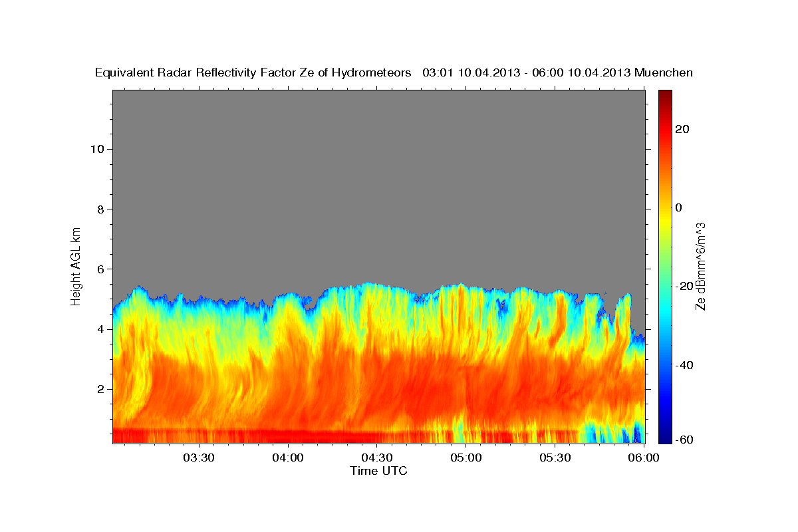The height and width of the screenshot is (532, 798).
Task: Click the 04:30 time tick label
Action: (x=377, y=458)
